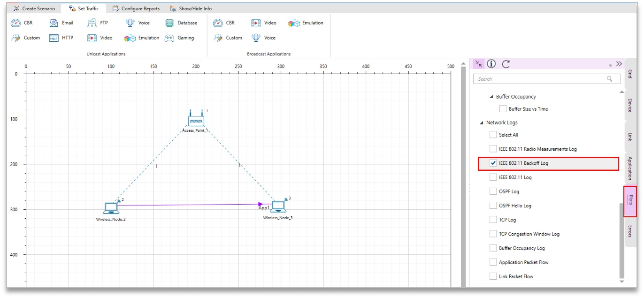Click the Email application icon

click(x=54, y=23)
